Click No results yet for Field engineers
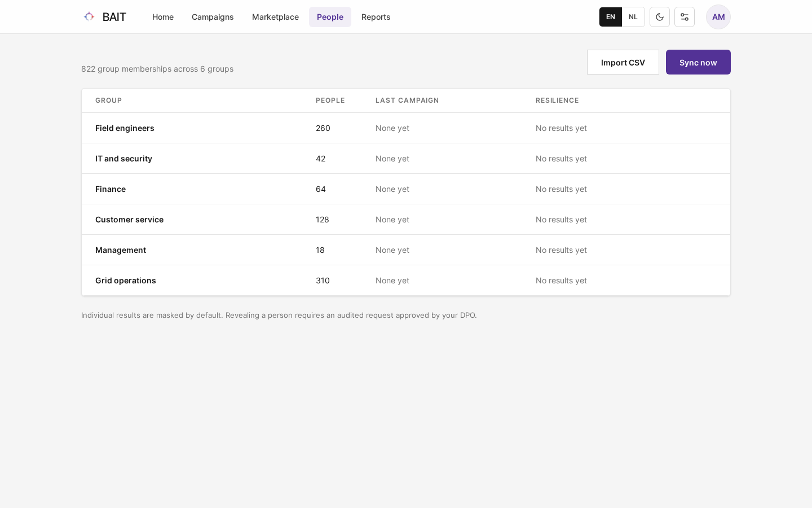This screenshot has width=812, height=508. click(561, 128)
